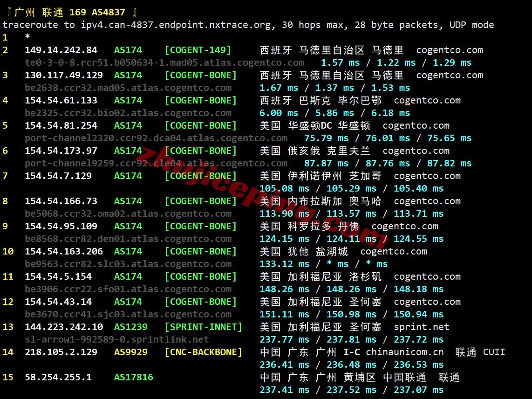Click hostname be8568.ccr82.den01.atlas.cogentco.com

click(128, 239)
